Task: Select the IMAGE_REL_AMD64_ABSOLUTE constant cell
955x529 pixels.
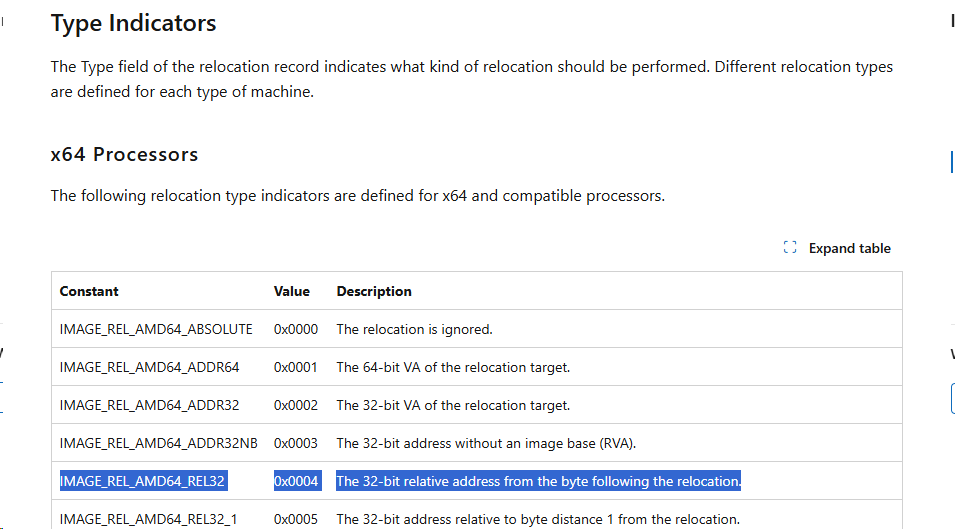Action: click(156, 329)
